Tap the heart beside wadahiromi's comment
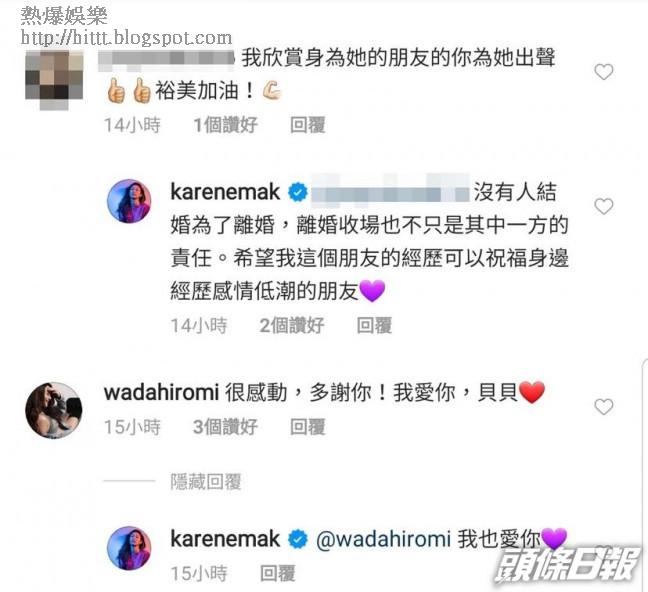This screenshot has width=648, height=592. 604,407
